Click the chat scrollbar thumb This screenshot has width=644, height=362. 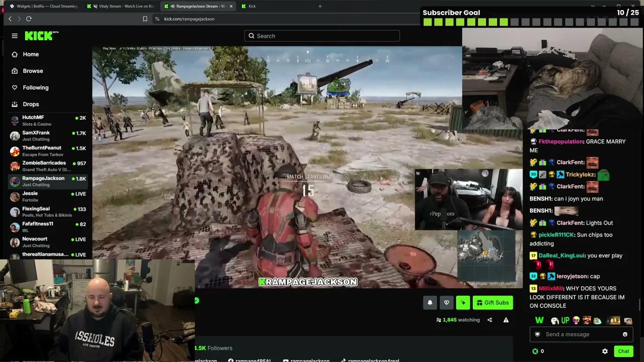tap(640, 304)
